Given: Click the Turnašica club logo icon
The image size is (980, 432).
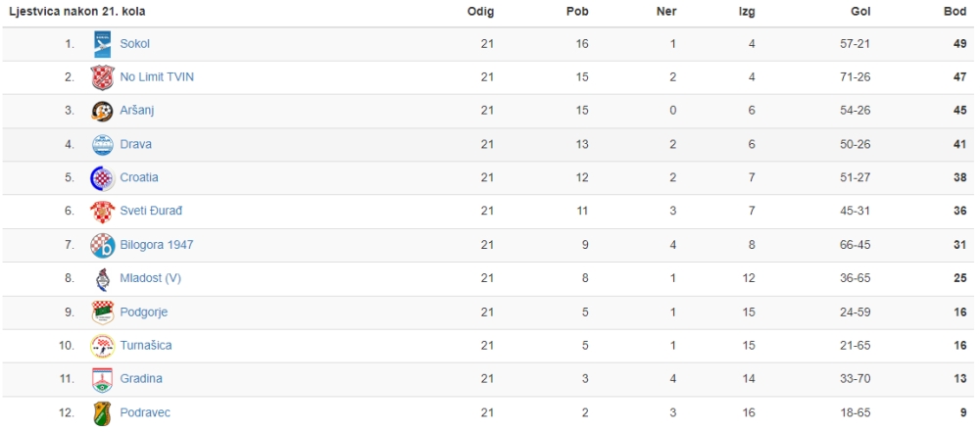Looking at the screenshot, I should (102, 346).
